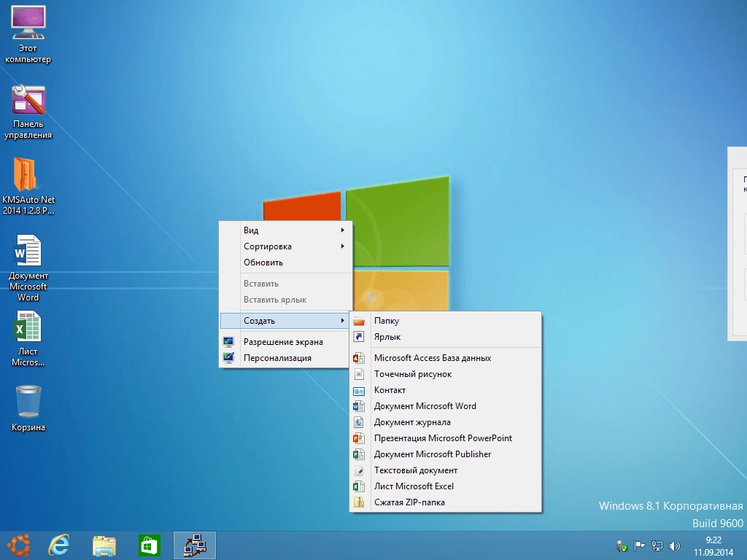Create a Текстовый документ

click(x=446, y=470)
